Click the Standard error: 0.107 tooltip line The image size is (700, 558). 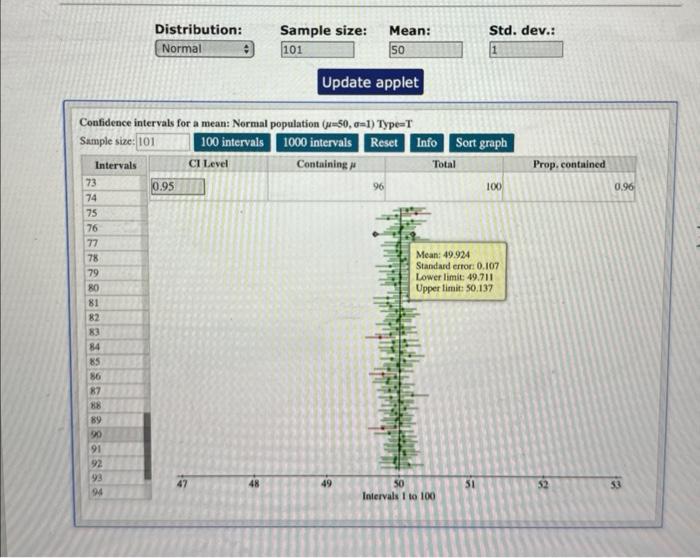click(457, 266)
